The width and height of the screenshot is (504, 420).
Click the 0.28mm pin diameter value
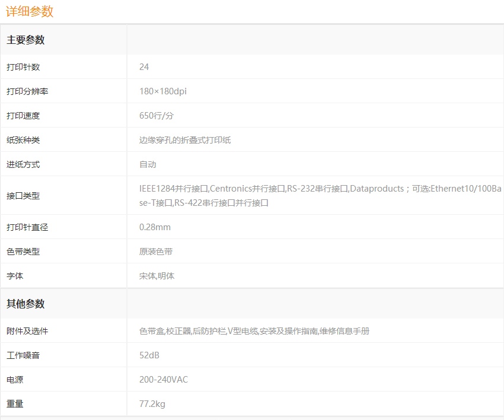[x=155, y=227]
